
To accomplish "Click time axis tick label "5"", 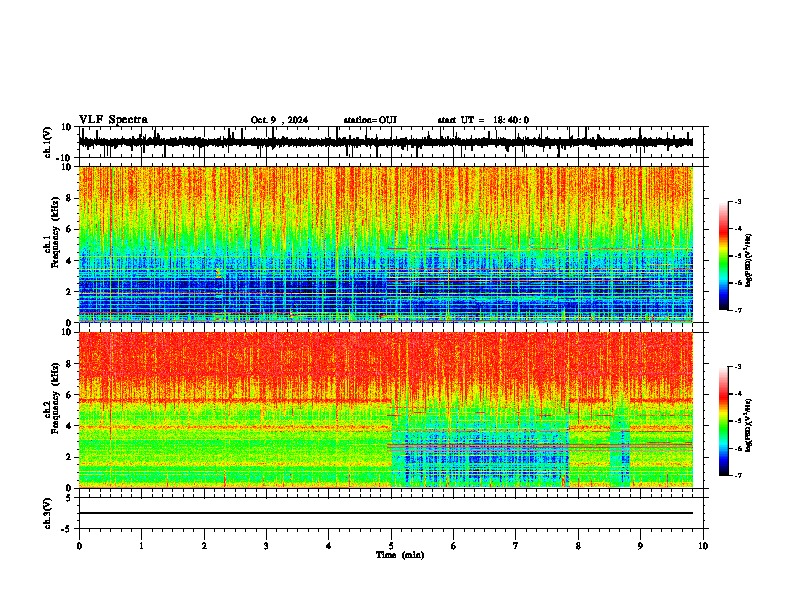I will point(391,546).
